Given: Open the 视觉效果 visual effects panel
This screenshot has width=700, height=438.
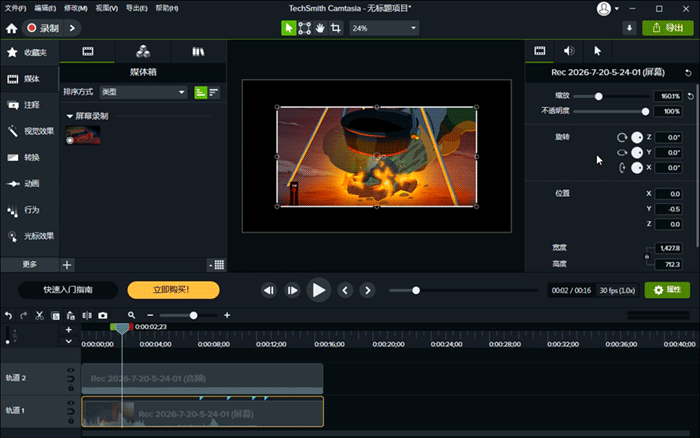Looking at the screenshot, I should pyautogui.click(x=29, y=131).
